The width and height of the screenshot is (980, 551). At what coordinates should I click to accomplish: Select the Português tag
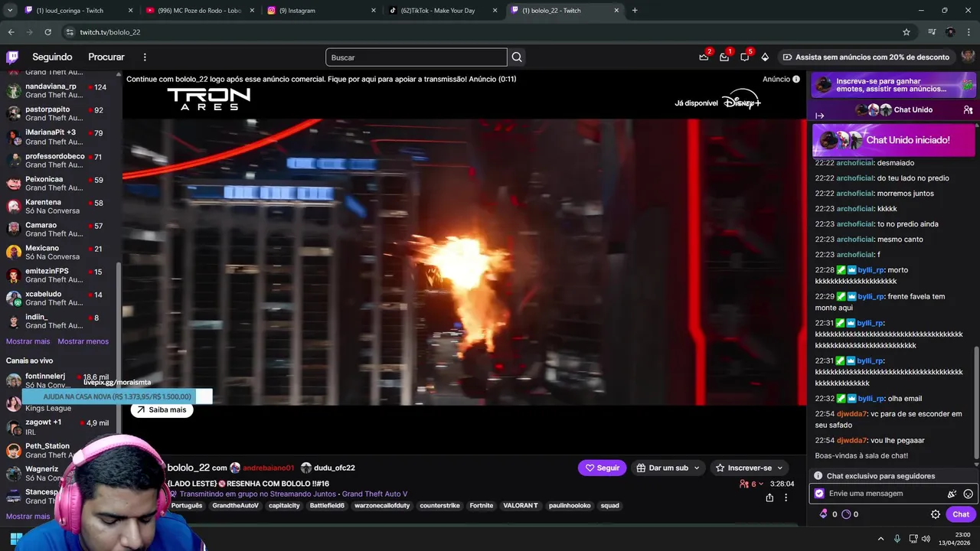187,506
